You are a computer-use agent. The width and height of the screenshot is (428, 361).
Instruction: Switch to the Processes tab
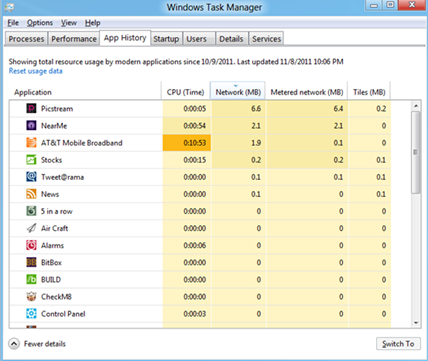pyautogui.click(x=26, y=39)
